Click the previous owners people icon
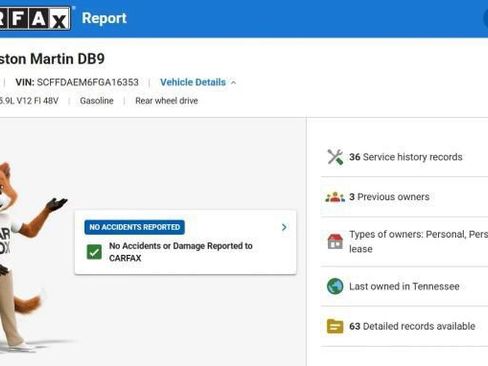 (335, 197)
